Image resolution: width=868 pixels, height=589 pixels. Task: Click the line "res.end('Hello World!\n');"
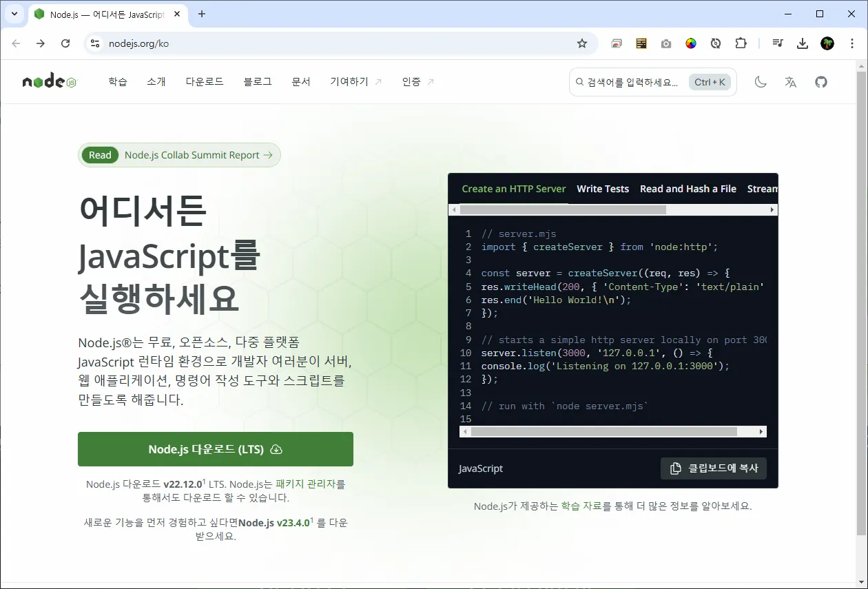pos(556,300)
